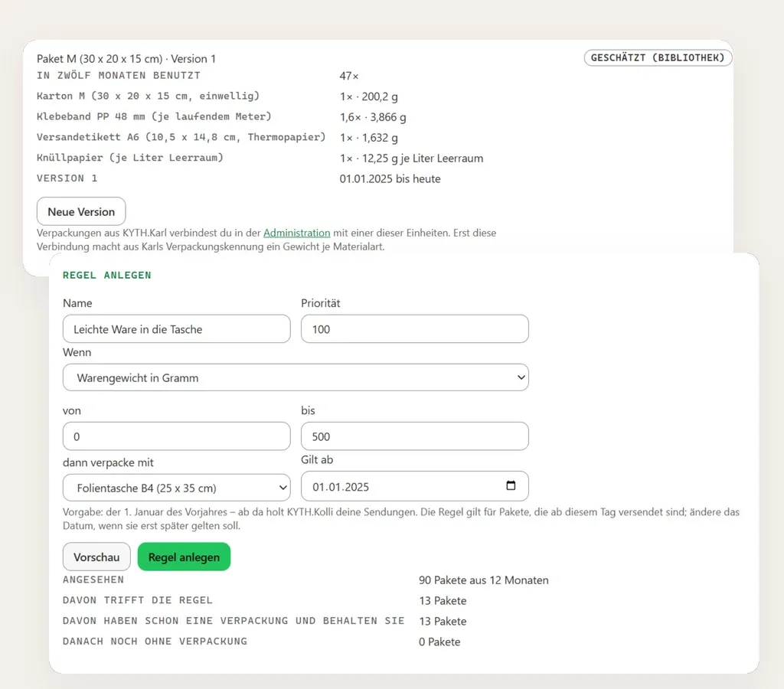Click the 'Klebeband PP 48 mm' row label

point(154,116)
